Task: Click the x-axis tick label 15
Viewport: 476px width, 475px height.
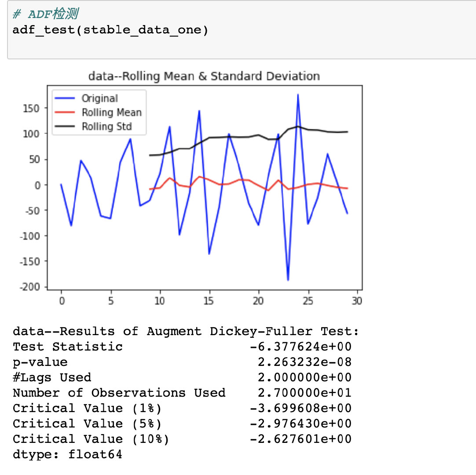Action: click(209, 301)
